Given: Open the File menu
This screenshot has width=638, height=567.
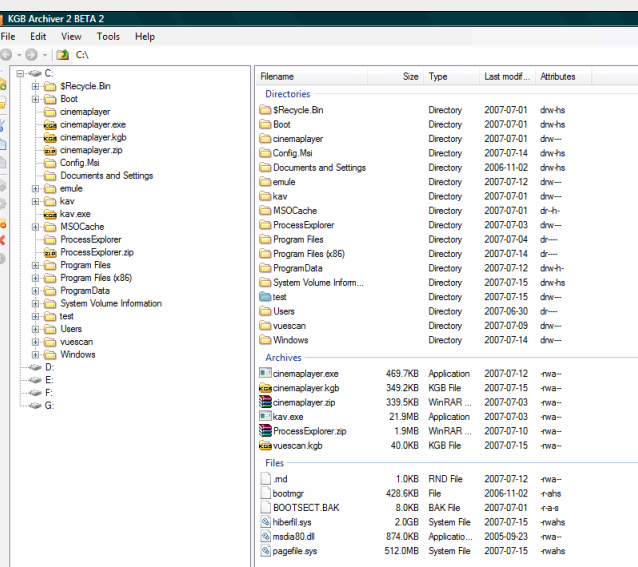Looking at the screenshot, I should (8, 37).
